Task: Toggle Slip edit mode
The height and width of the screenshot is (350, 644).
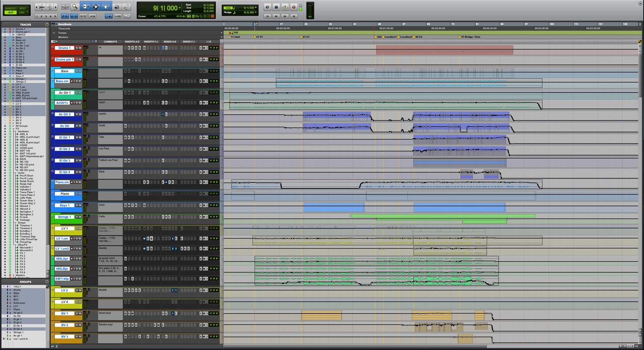Action: [x=10, y=12]
